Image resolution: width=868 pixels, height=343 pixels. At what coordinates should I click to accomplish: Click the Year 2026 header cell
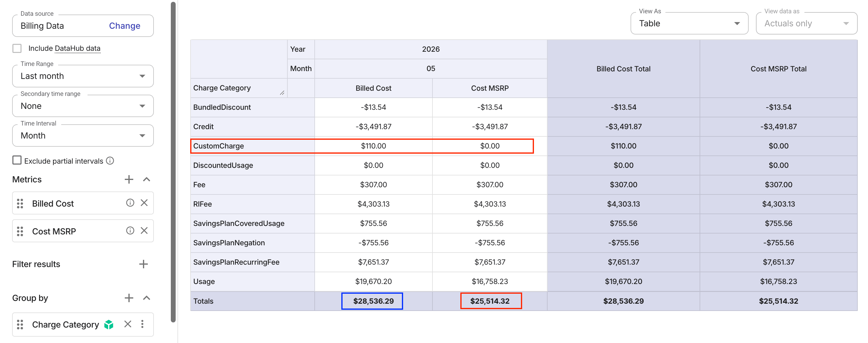pos(431,49)
